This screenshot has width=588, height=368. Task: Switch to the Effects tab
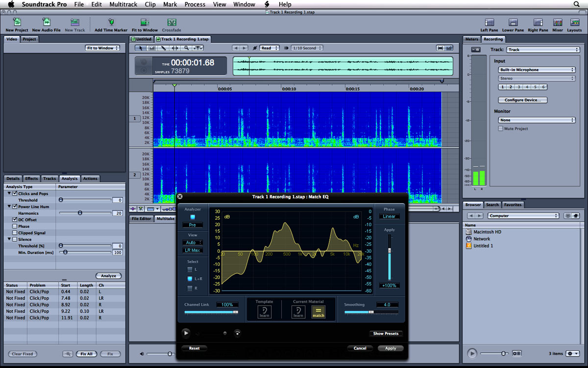click(x=31, y=179)
